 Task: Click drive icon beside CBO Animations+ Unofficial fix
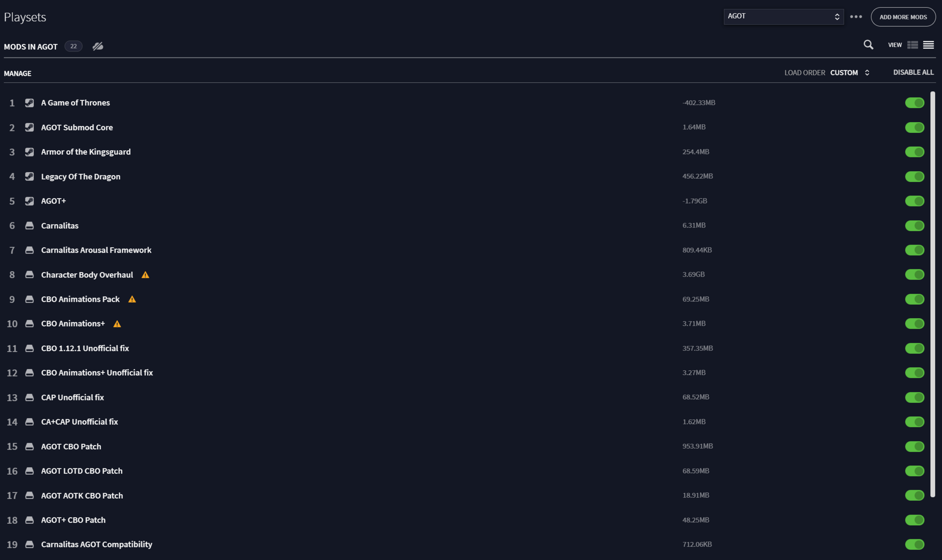point(29,373)
